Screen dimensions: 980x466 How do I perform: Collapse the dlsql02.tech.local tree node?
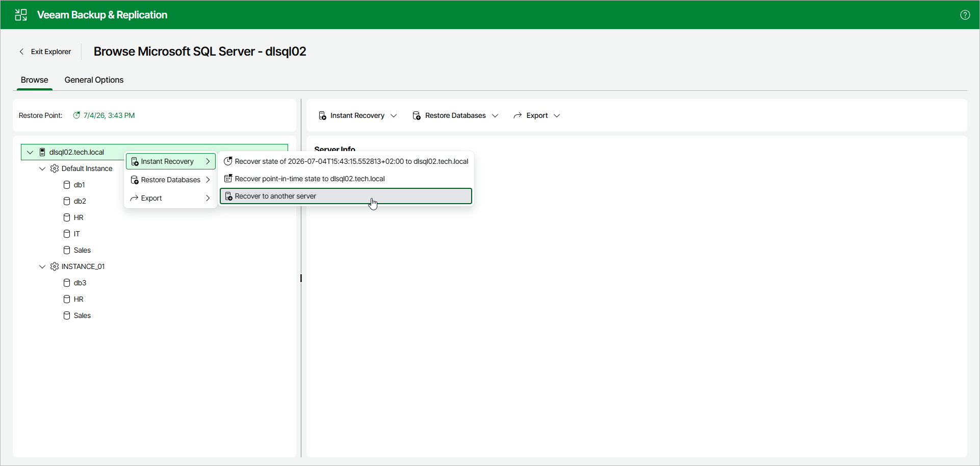30,152
